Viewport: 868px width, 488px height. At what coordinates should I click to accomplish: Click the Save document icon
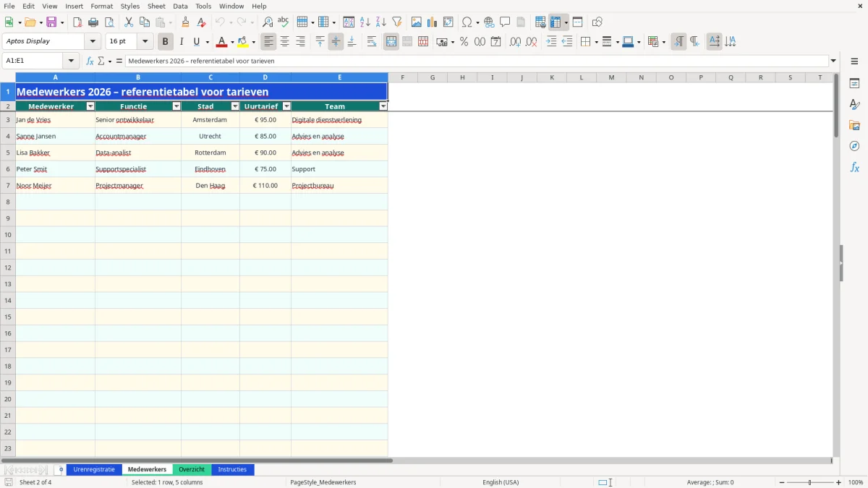51,22
